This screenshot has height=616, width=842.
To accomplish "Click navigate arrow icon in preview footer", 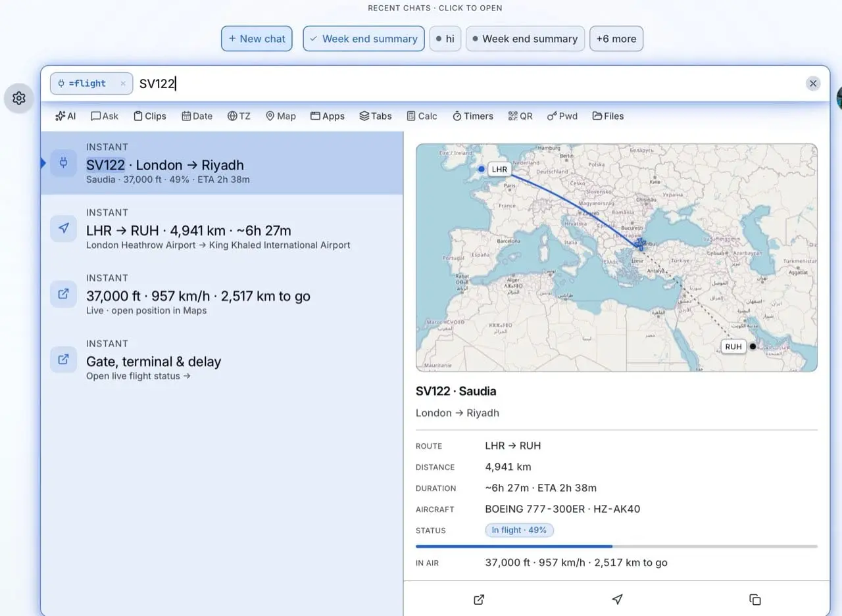I will click(x=617, y=600).
